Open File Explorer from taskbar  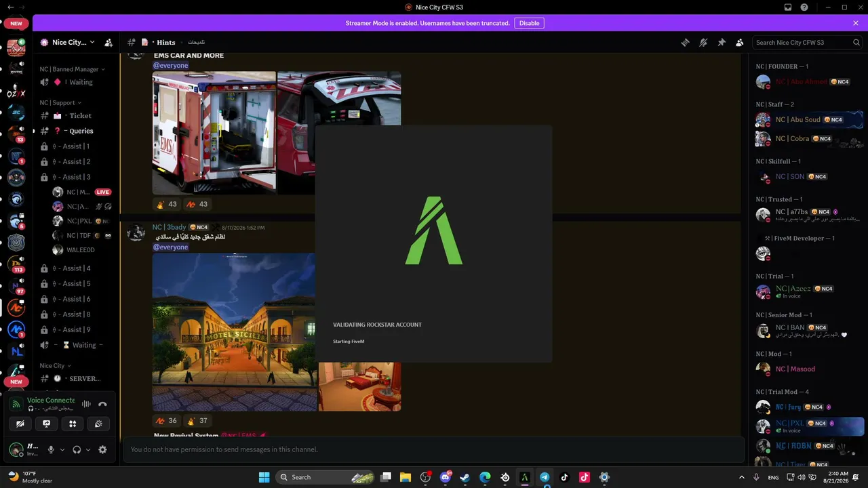(406, 477)
